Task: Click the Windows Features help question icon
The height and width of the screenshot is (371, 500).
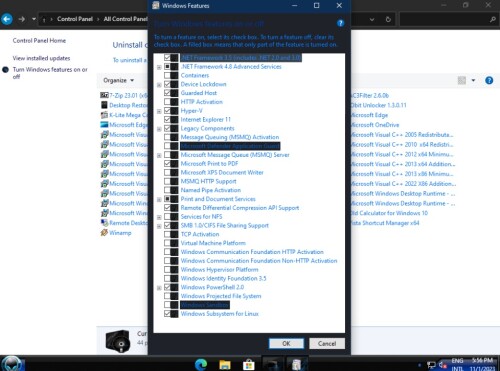Action: click(x=340, y=23)
